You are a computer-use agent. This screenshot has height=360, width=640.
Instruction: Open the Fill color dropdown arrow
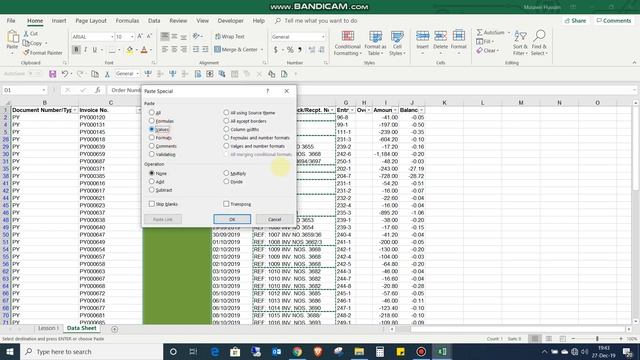click(x=136, y=50)
